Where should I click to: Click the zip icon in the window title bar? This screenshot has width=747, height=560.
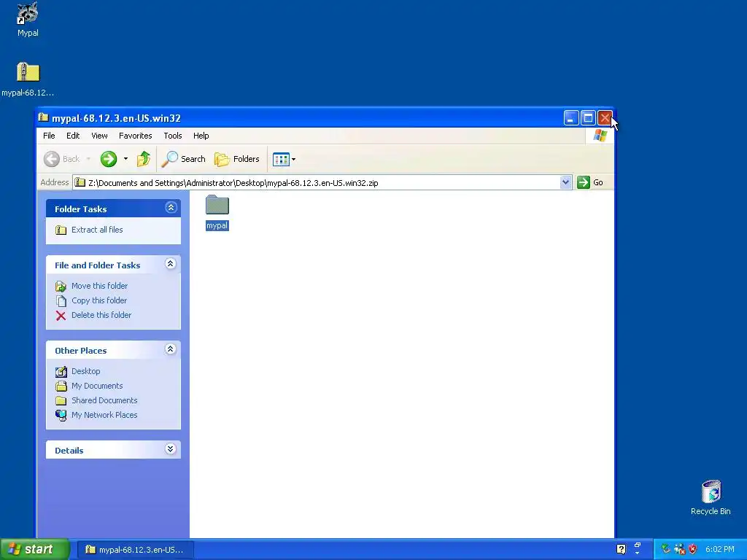coord(43,117)
